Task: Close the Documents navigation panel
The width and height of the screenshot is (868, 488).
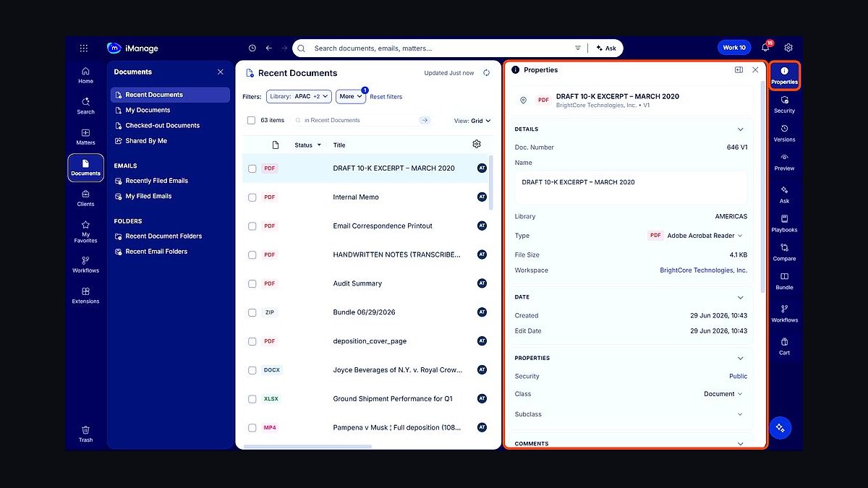Action: 221,72
